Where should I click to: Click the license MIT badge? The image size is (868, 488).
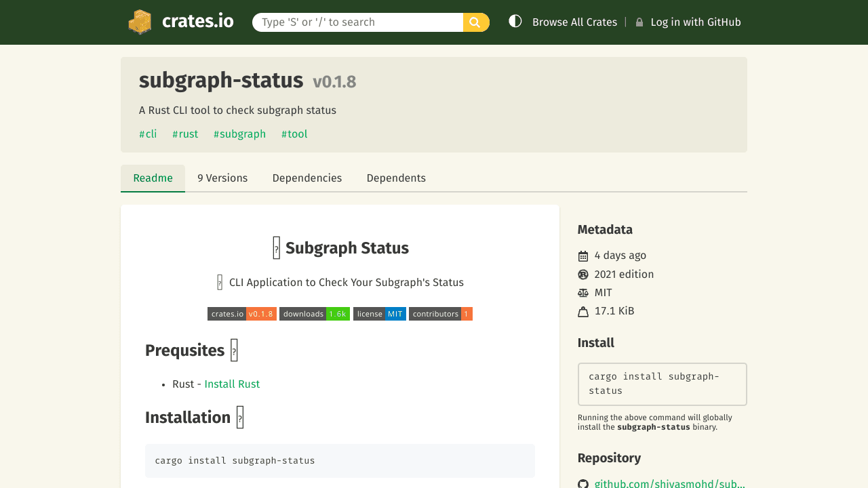tap(380, 314)
